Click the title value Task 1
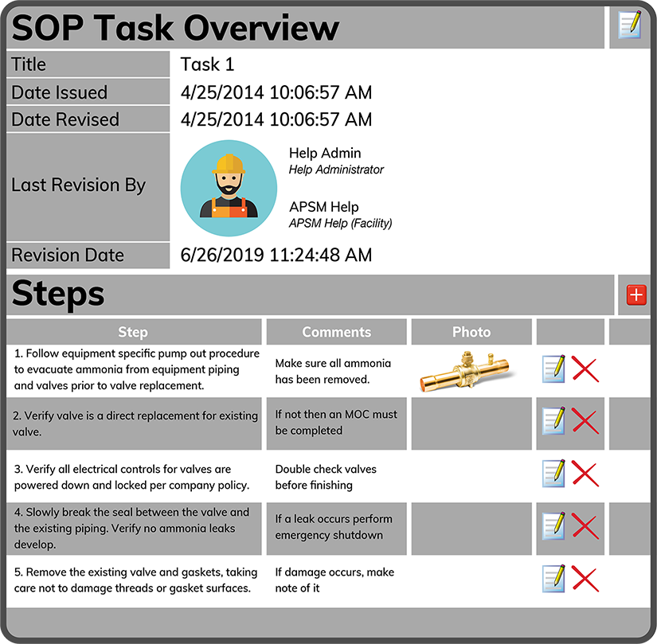 pos(207,64)
